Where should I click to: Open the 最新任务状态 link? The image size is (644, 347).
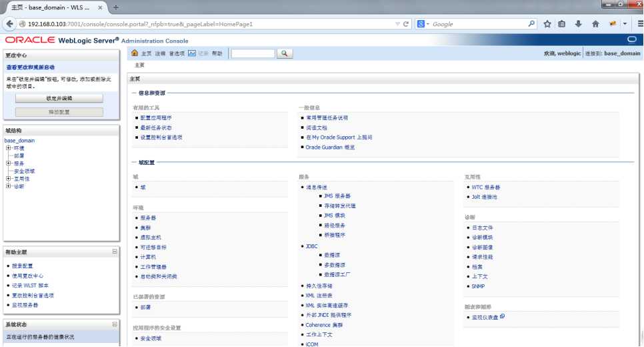[156, 127]
